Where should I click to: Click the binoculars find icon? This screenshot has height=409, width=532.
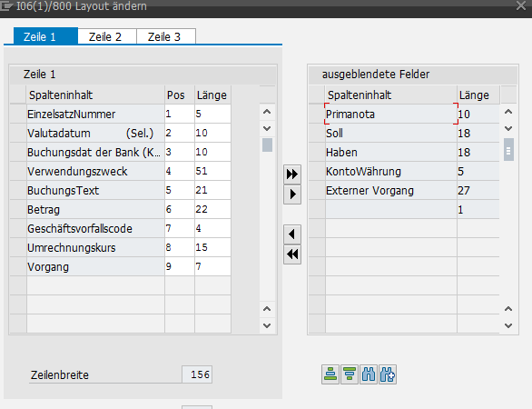pyautogui.click(x=369, y=374)
